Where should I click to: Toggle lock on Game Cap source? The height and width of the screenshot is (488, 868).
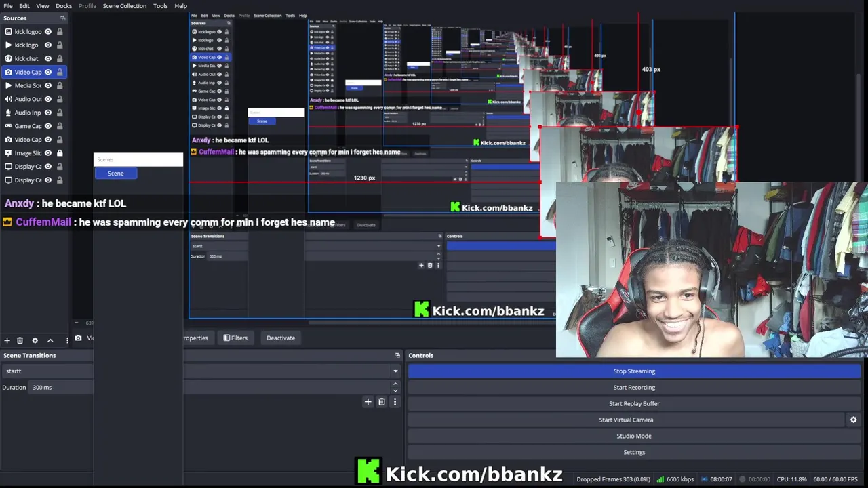(60, 126)
